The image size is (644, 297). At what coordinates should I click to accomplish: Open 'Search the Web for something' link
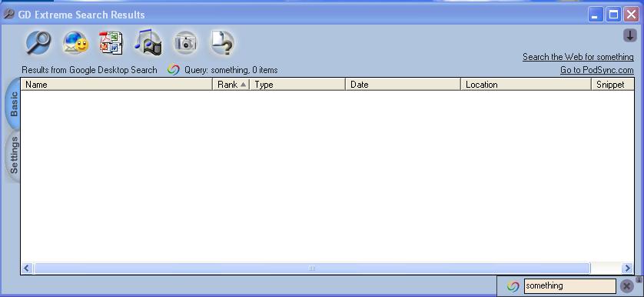(x=578, y=57)
